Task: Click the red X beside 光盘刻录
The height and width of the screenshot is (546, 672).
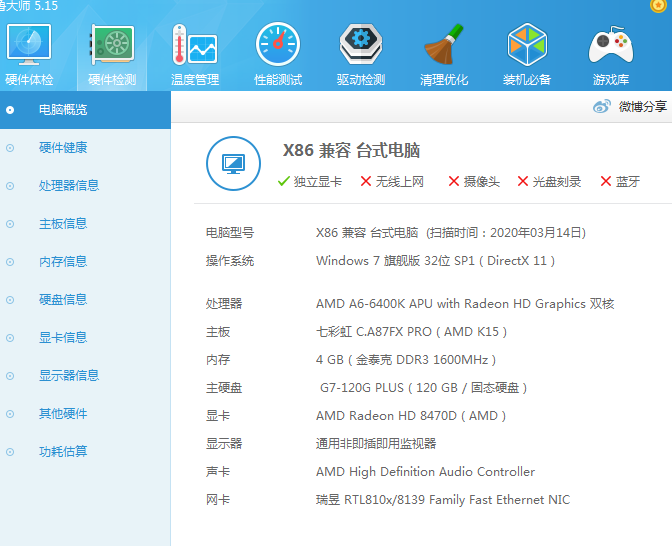Action: point(522,181)
